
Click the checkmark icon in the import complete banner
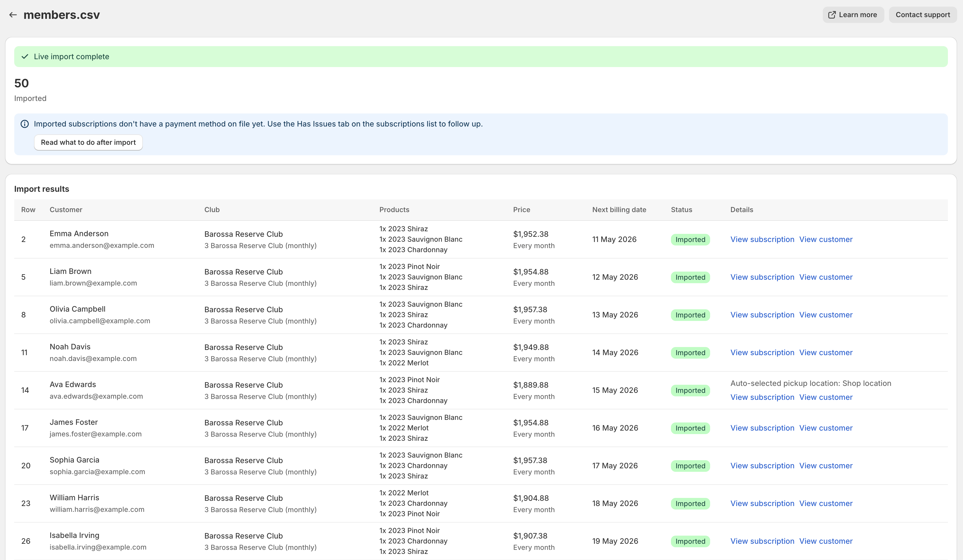click(x=25, y=57)
